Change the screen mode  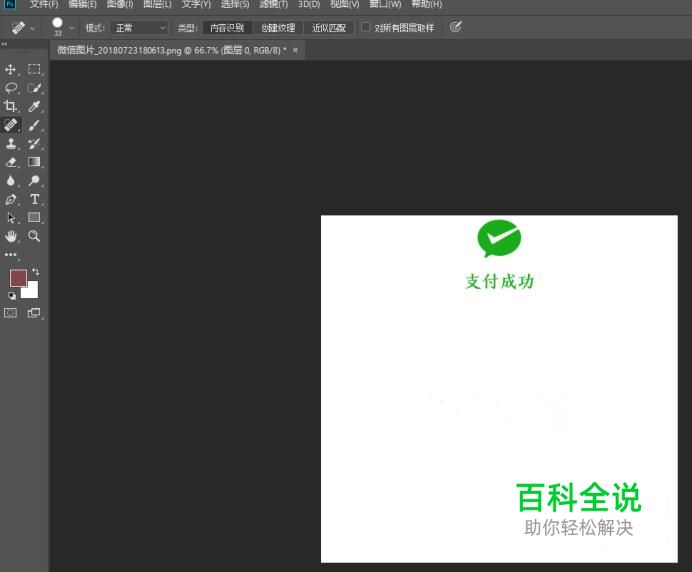click(34, 313)
